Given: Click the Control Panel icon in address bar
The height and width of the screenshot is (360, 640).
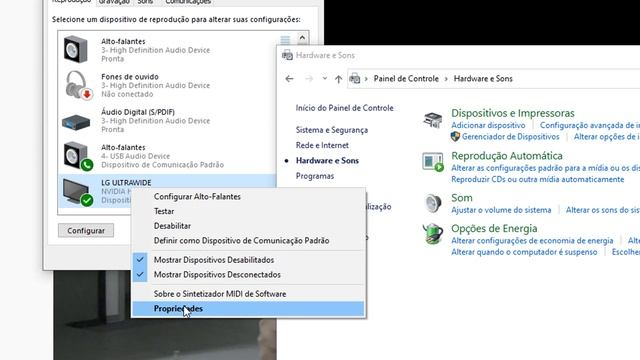Looking at the screenshot, I should click(355, 78).
